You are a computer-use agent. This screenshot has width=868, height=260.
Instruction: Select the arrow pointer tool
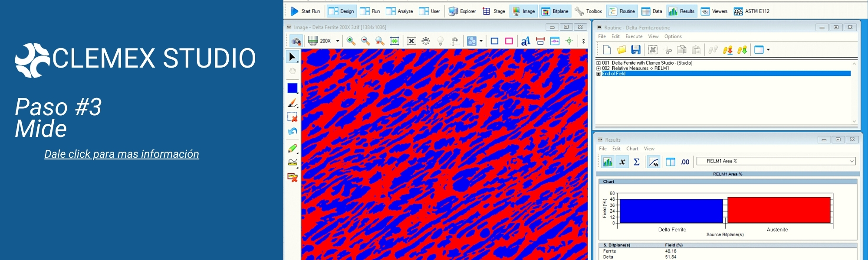click(x=293, y=57)
